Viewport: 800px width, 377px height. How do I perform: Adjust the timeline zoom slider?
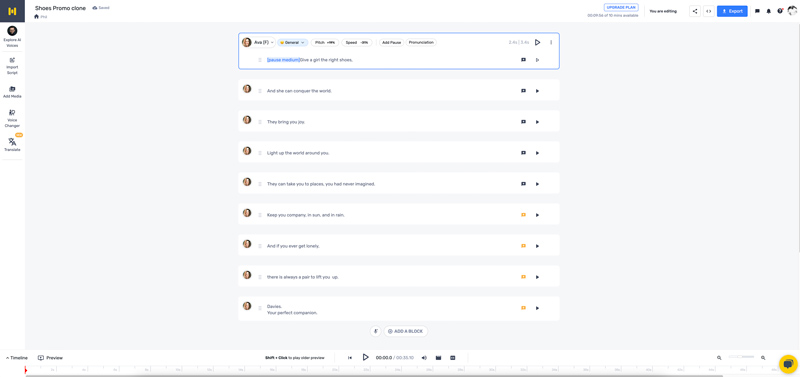[x=741, y=357]
